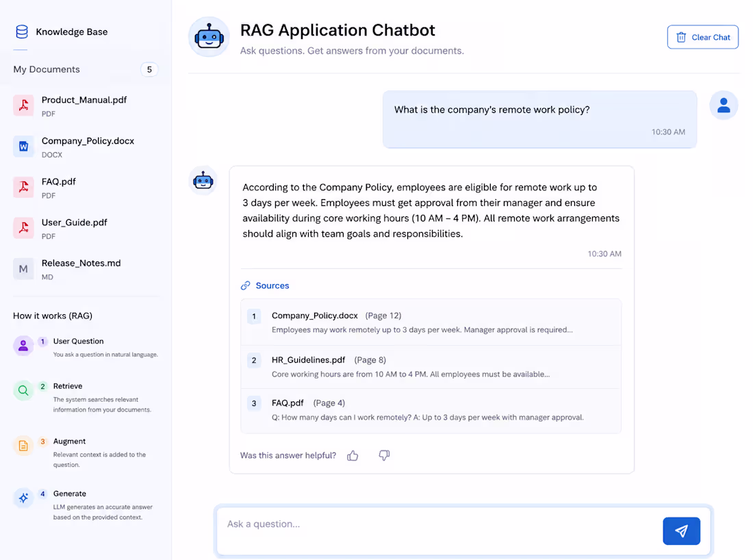Click the purple User Question step icon
Screen dimensions: 753x560
tap(23, 345)
